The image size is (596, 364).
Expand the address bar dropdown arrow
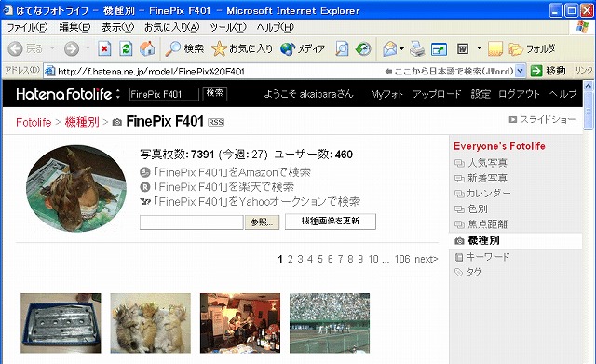(x=521, y=71)
